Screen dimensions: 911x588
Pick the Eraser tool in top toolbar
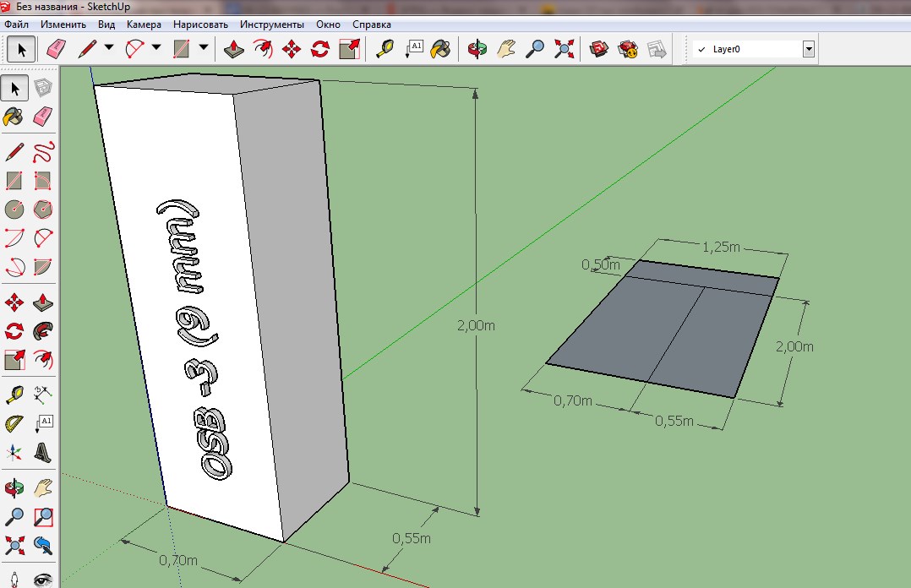(x=56, y=49)
